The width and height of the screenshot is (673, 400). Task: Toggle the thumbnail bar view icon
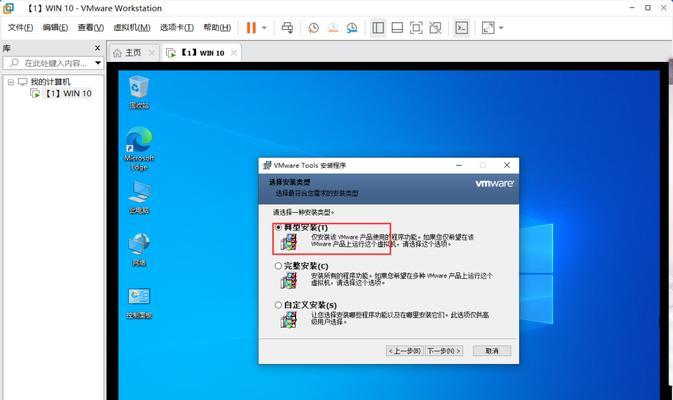point(397,28)
